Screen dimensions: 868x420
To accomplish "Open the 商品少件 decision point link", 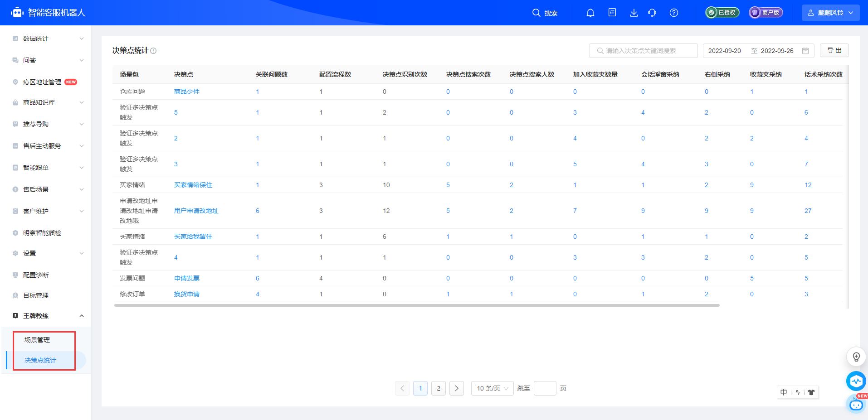I will pyautogui.click(x=187, y=92).
